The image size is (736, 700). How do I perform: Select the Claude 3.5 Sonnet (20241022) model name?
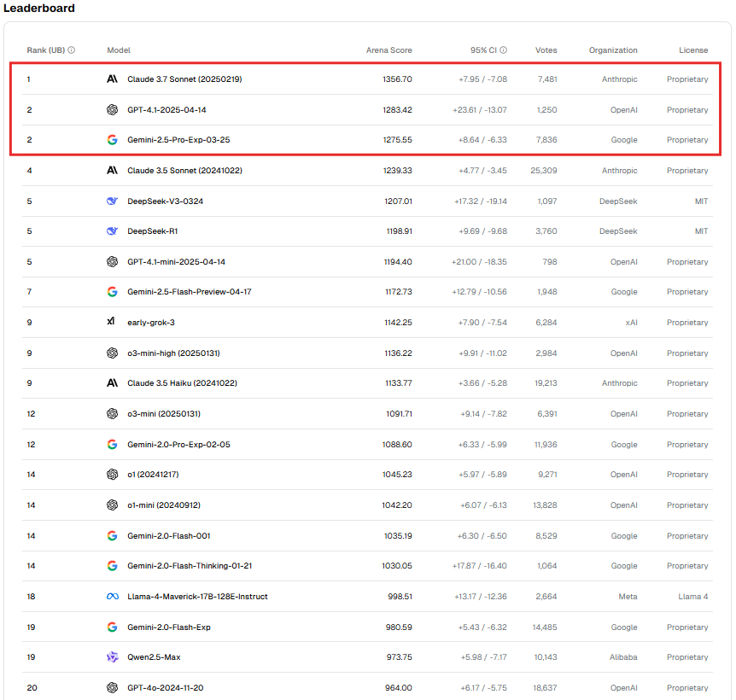(x=185, y=171)
